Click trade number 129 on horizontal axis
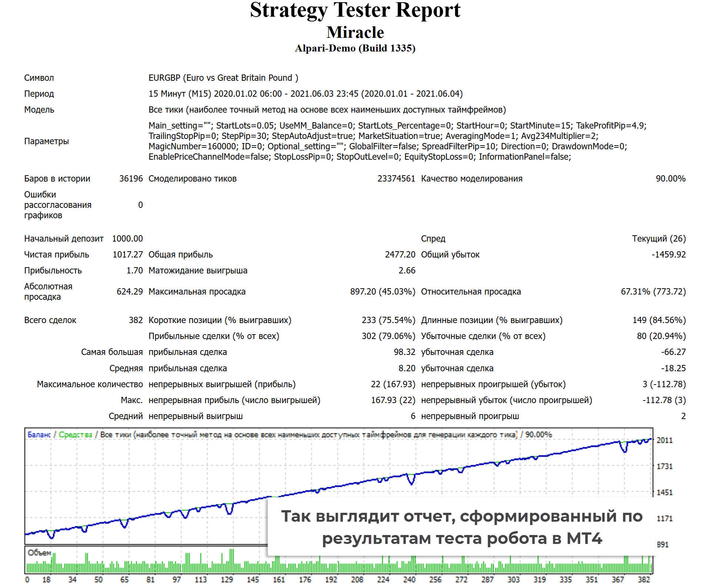The height and width of the screenshot is (588, 707). click(x=227, y=579)
